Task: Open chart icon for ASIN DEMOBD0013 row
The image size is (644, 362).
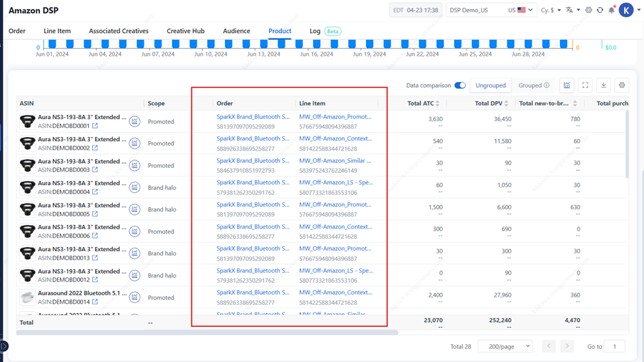Action: coord(135,253)
